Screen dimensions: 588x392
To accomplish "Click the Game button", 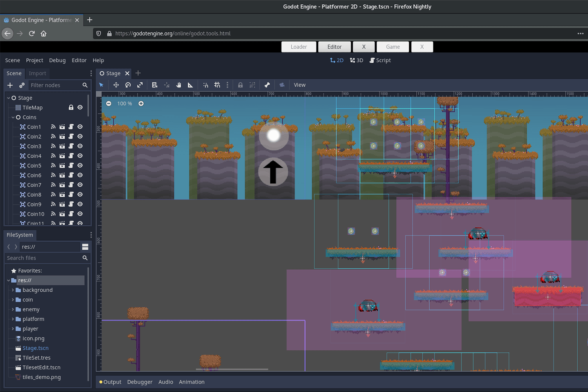I will click(393, 47).
